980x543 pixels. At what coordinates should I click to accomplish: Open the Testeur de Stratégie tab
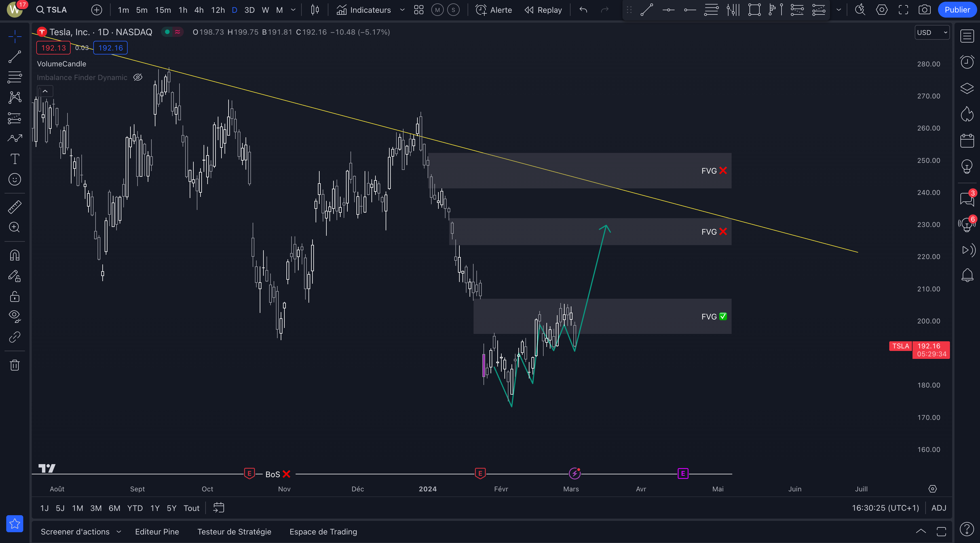coord(234,532)
